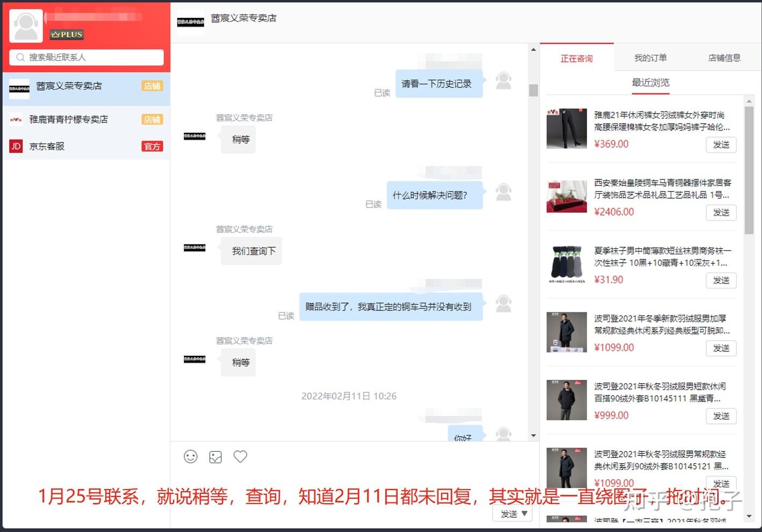This screenshot has height=532, width=762.
Task: Click the product list scrollbar thumb
Action: point(749,170)
